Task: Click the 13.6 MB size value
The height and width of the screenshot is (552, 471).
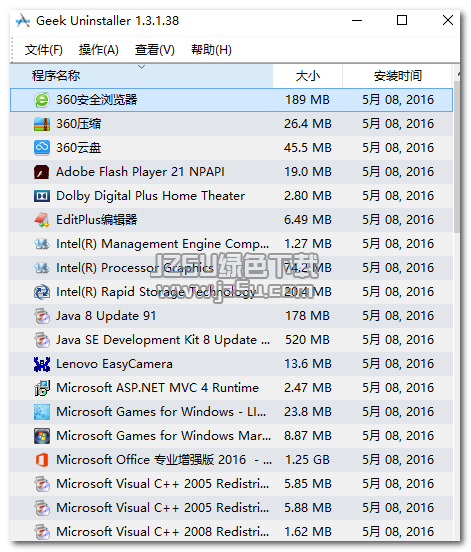Action: tap(308, 364)
